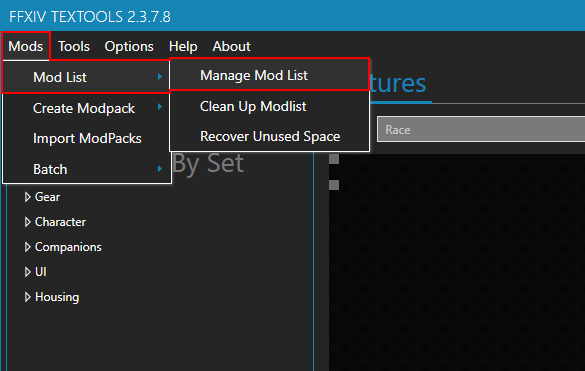Expand the Character tree node

pyautogui.click(x=27, y=222)
